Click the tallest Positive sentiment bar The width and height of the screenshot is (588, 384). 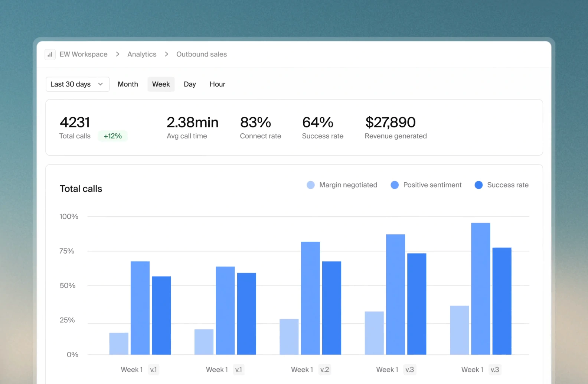point(480,289)
